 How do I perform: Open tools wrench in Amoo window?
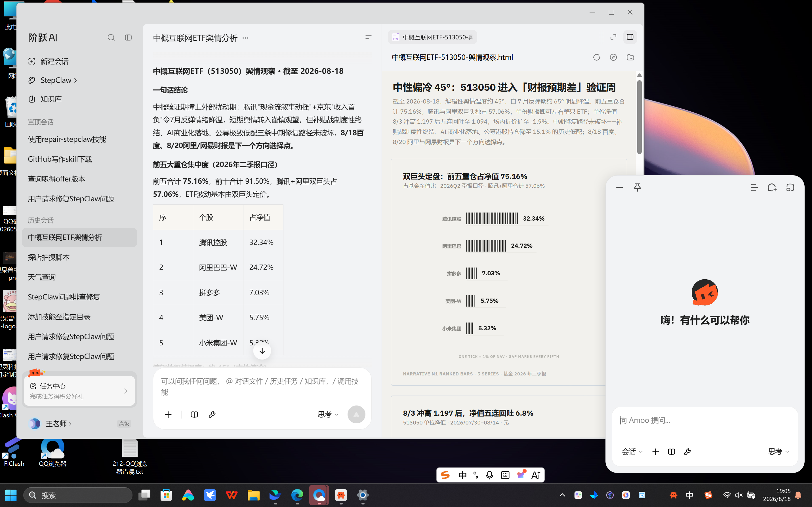pos(687,452)
